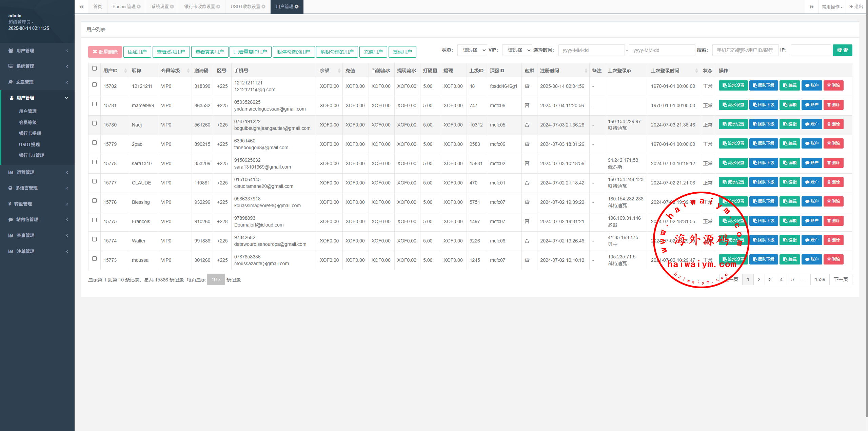This screenshot has height=431, width=868.
Task: Click the start date yyyy-MM-dd field
Action: [591, 50]
